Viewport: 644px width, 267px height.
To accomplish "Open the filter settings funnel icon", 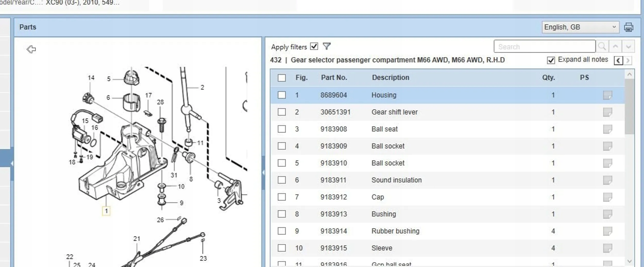I will click(x=327, y=46).
